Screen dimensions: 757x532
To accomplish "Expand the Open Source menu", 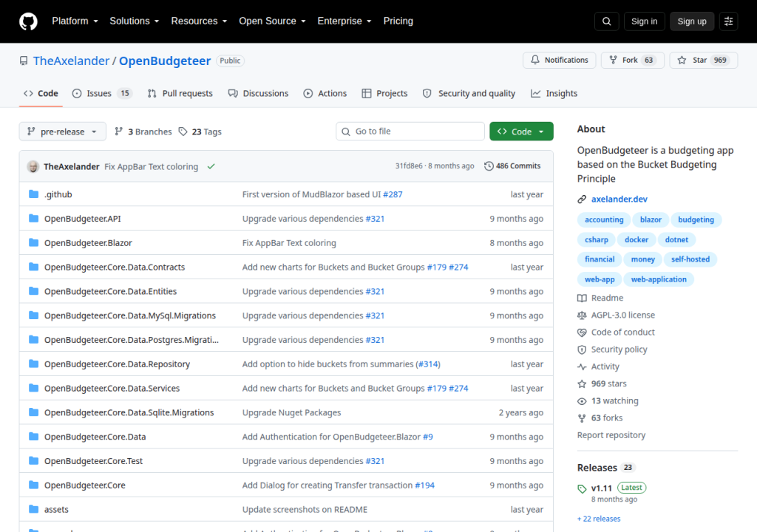I will point(272,21).
